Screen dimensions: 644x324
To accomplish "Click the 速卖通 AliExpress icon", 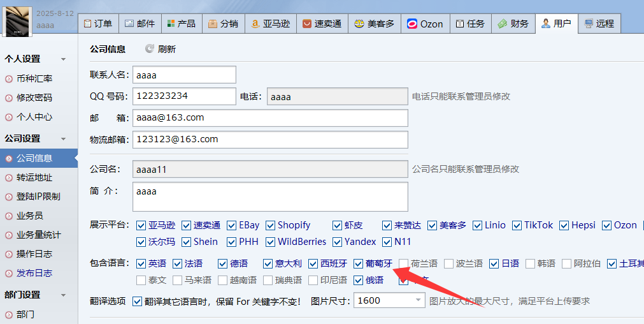I will pos(307,24).
